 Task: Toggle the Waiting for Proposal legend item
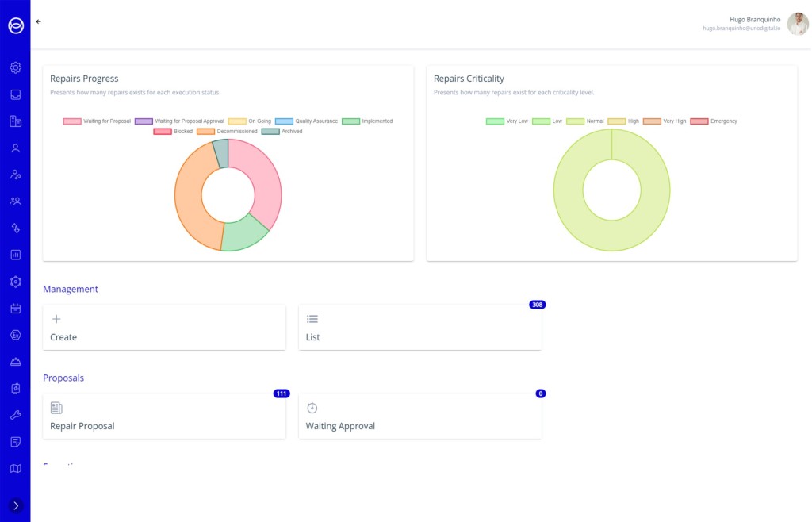pos(97,121)
